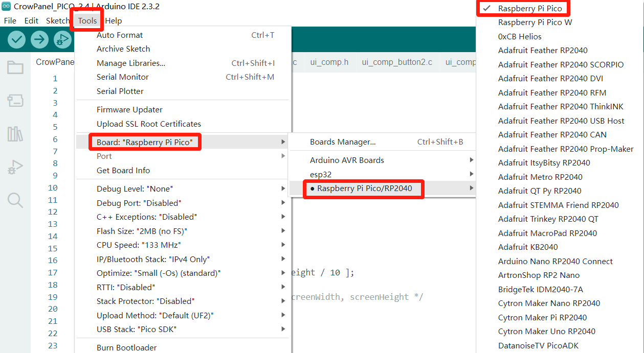Switch to the ui_comp_button2.c tab

tap(397, 62)
